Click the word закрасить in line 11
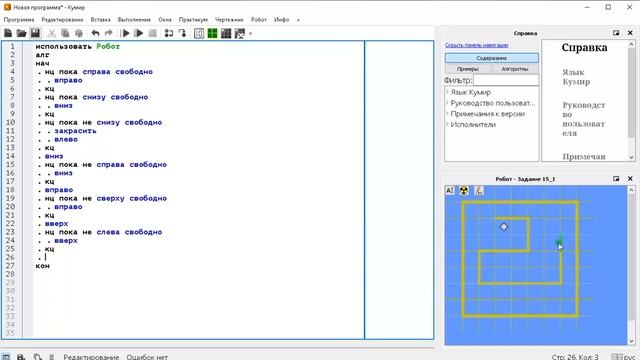640x360 pixels. coord(76,131)
